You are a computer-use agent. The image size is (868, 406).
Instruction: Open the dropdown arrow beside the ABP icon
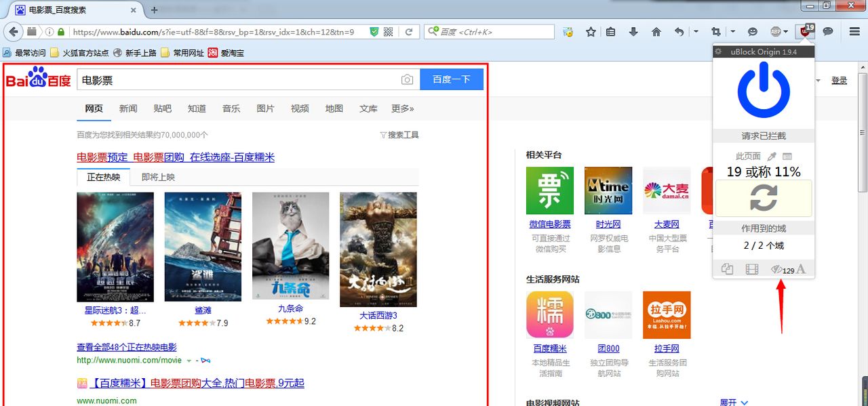pos(785,32)
